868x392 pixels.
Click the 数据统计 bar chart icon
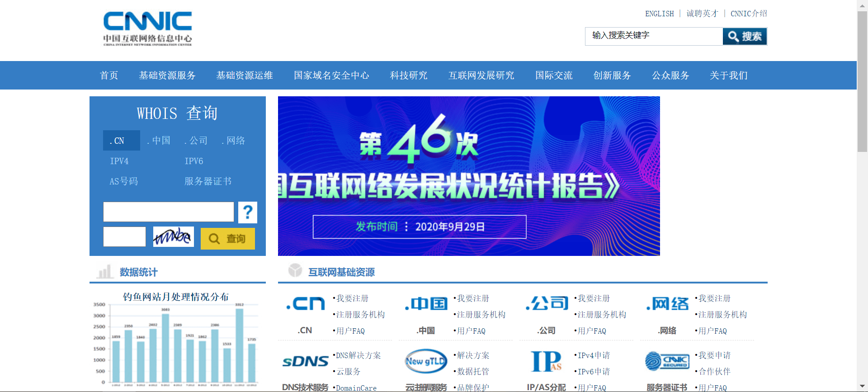[x=105, y=271]
